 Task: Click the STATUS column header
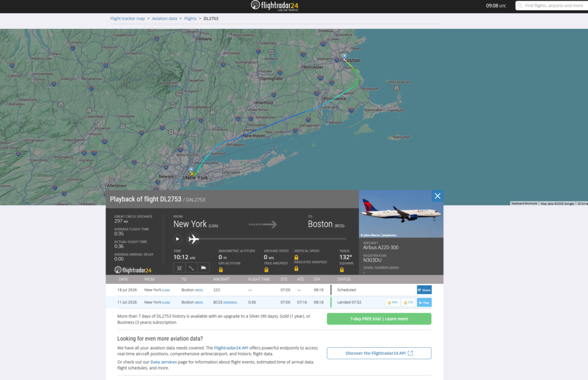(x=344, y=279)
